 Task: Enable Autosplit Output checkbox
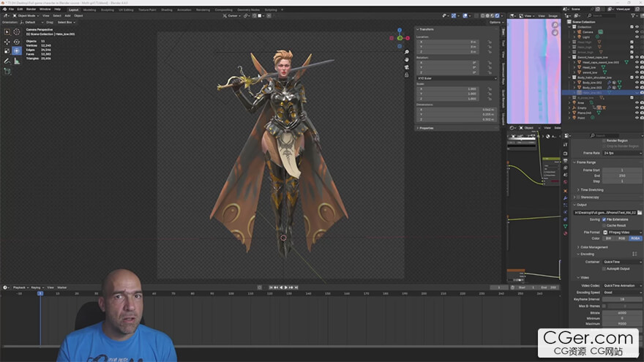604,269
